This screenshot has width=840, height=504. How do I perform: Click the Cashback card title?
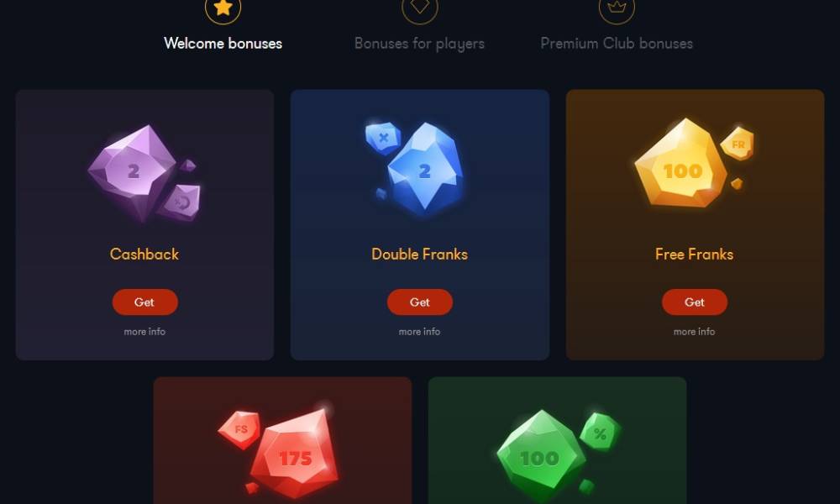144,254
